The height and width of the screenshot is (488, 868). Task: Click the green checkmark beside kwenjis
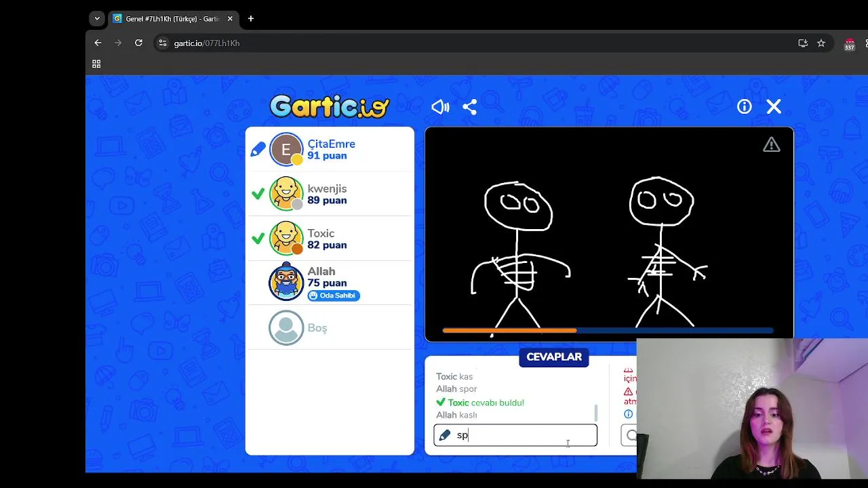click(258, 194)
